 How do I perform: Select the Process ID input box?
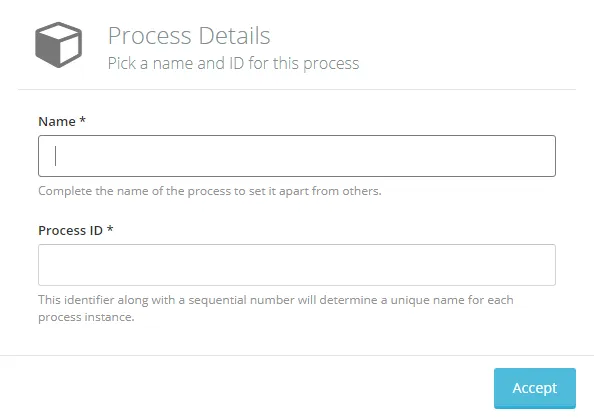tap(297, 265)
